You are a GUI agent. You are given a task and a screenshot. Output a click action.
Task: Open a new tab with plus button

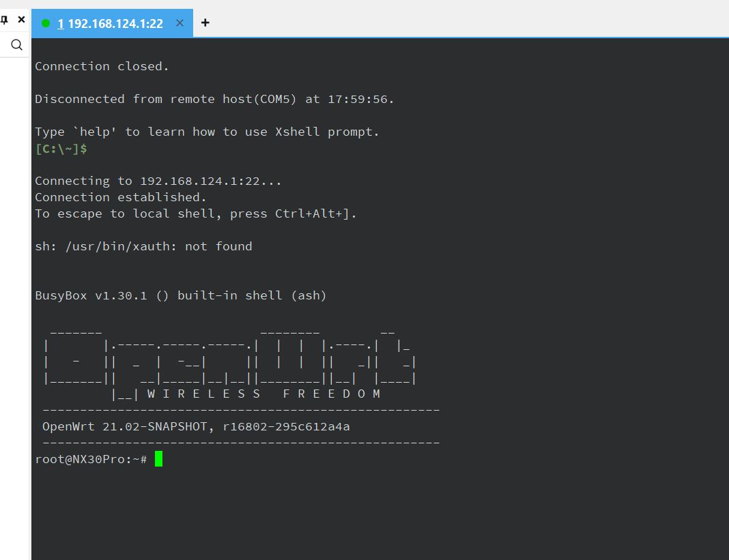point(205,23)
